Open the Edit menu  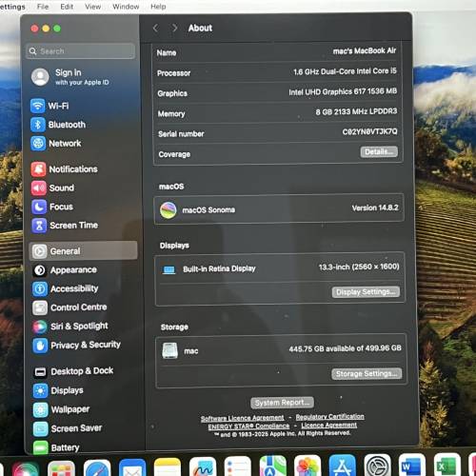tap(67, 7)
